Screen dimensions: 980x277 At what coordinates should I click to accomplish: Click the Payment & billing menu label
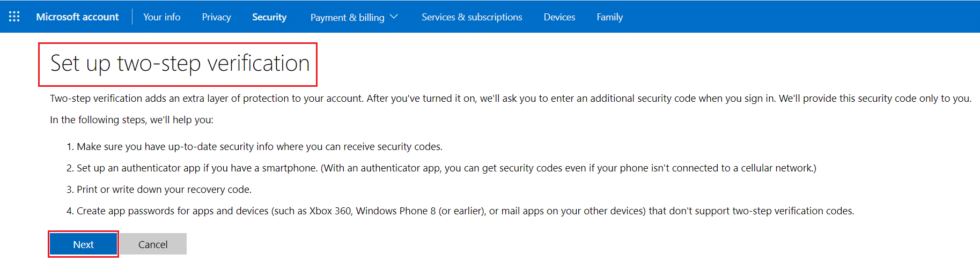347,18
